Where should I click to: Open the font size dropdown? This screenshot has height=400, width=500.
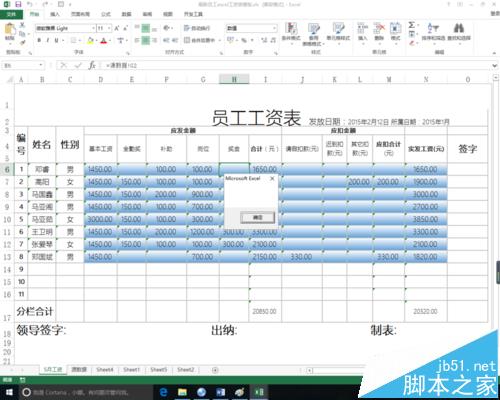click(x=109, y=28)
